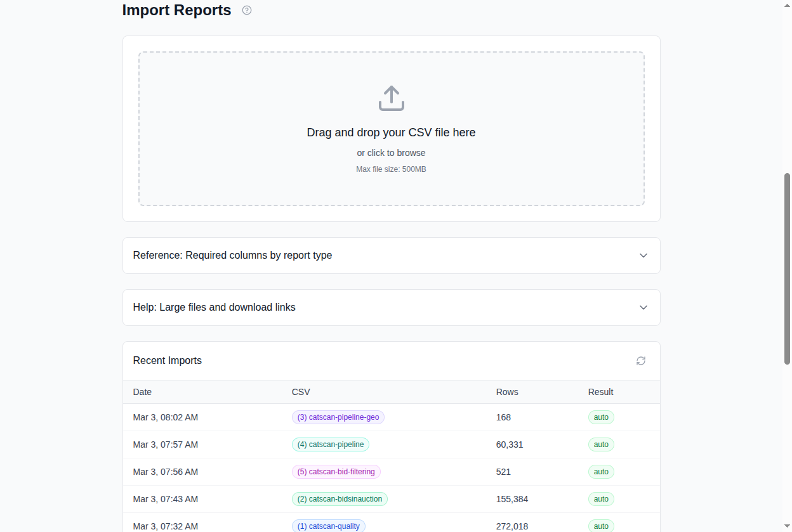
Task: Click the auto badge for catscan-bid-filtering
Action: coord(600,472)
